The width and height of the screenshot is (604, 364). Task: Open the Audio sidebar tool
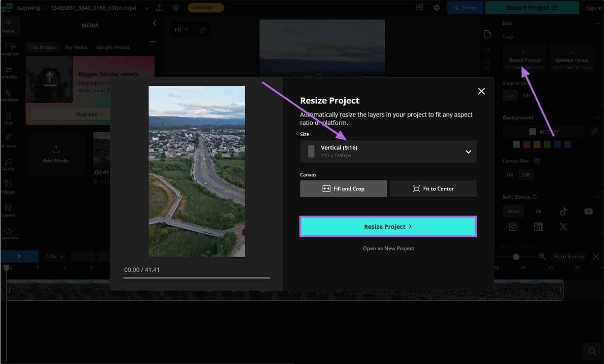coord(8,164)
